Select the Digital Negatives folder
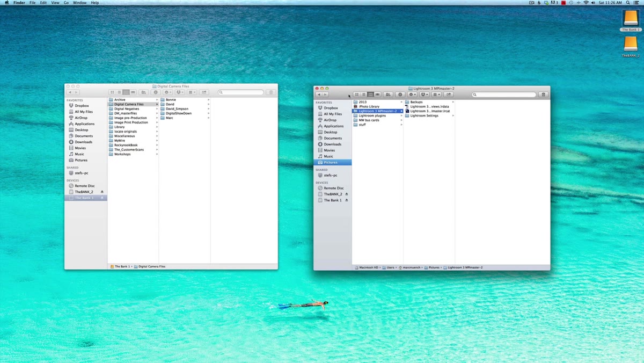Viewport: 644px width, 363px height. click(127, 109)
